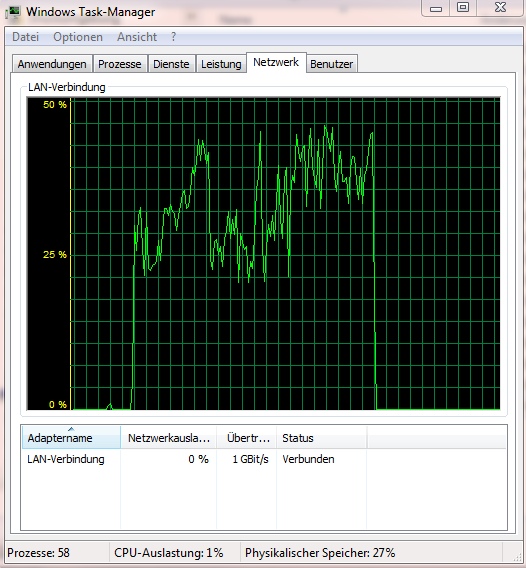The height and width of the screenshot is (568, 526).
Task: Open the question mark help menu
Action: [174, 37]
